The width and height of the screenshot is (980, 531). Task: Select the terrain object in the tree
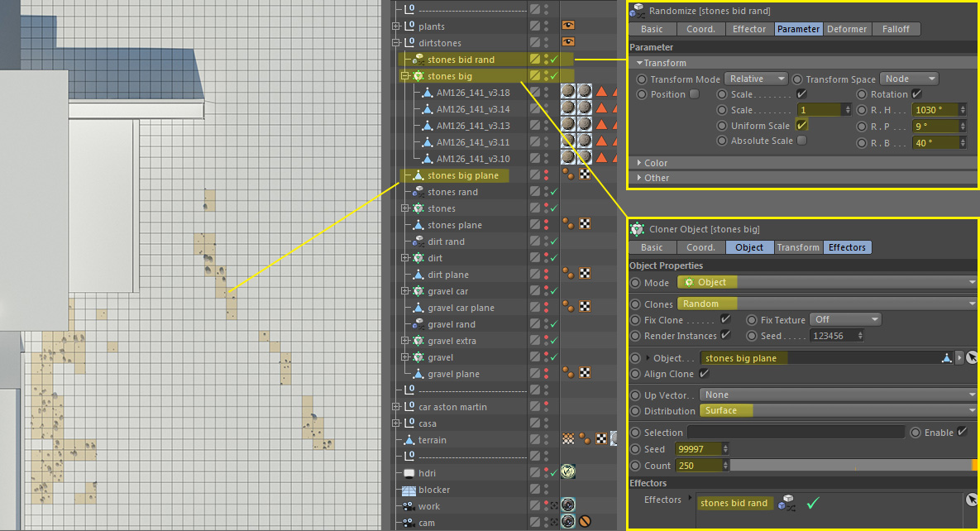pos(432,440)
